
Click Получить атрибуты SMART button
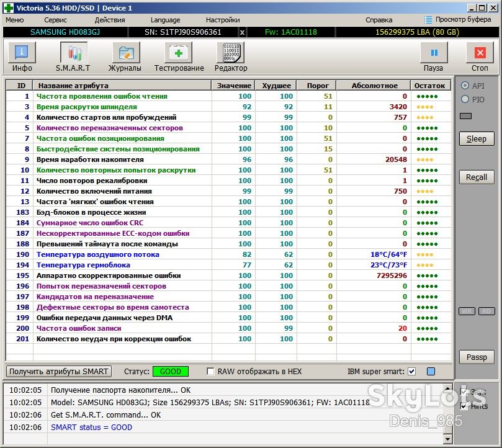pos(59,372)
